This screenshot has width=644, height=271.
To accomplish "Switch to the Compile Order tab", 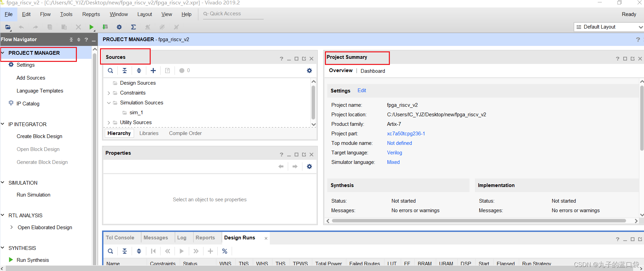I will pos(185,133).
